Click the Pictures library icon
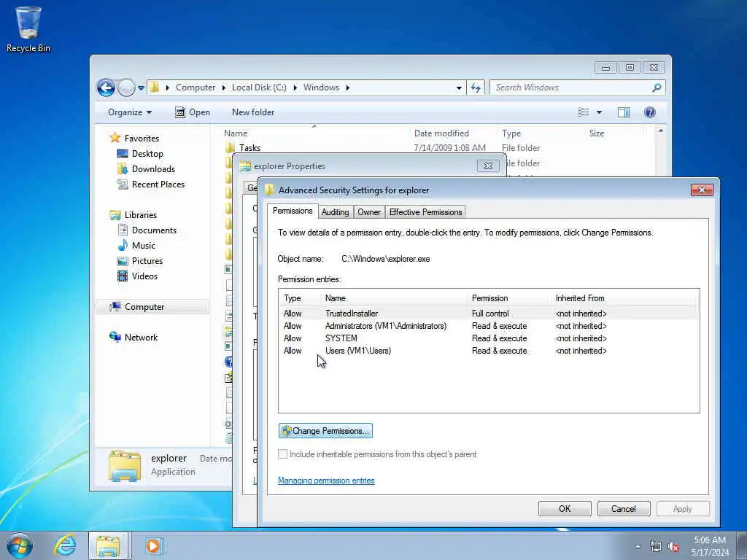 coord(123,261)
